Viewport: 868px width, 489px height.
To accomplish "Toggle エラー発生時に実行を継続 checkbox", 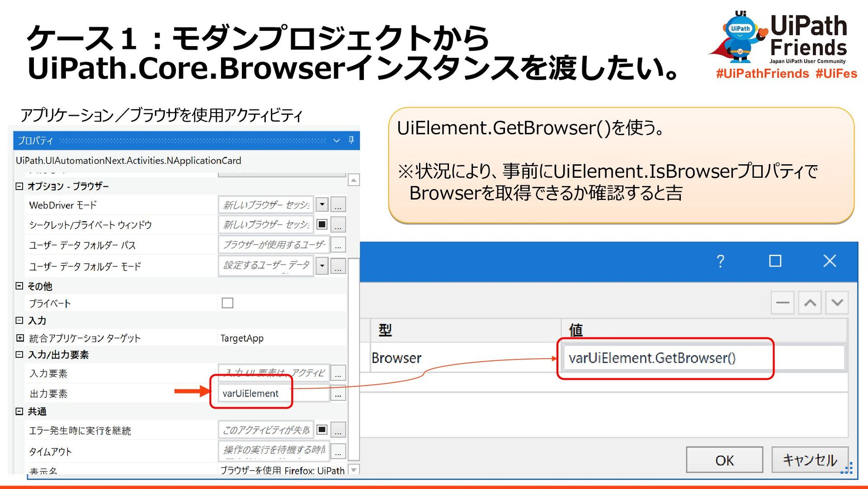I will 322,429.
